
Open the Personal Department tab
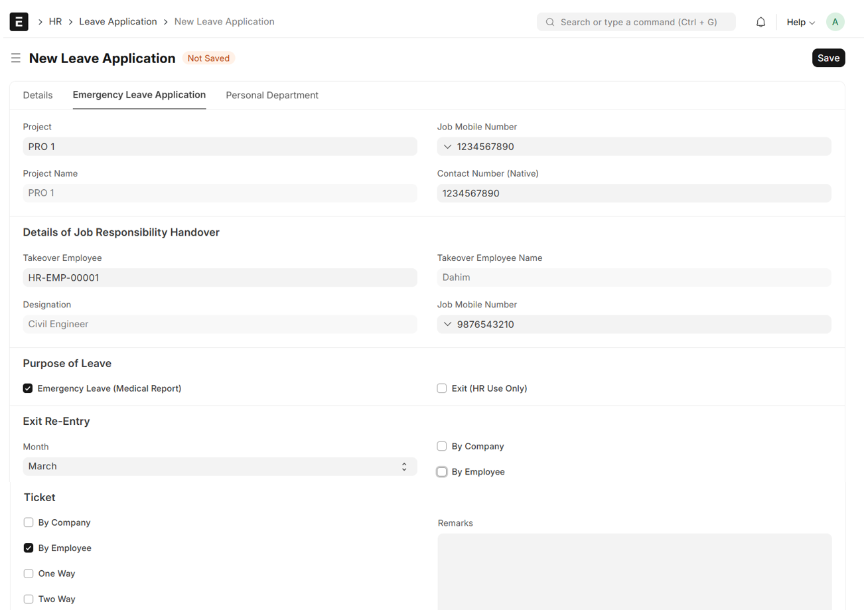coord(272,96)
